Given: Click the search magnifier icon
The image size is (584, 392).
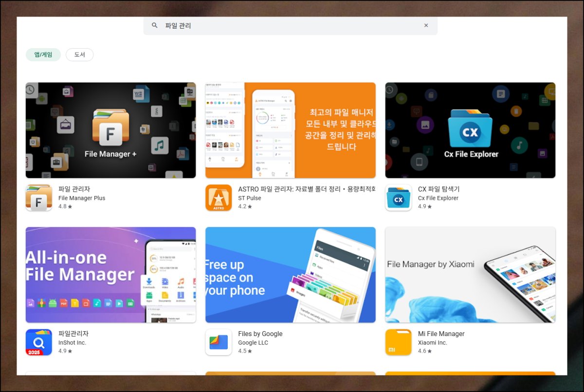Looking at the screenshot, I should point(155,25).
